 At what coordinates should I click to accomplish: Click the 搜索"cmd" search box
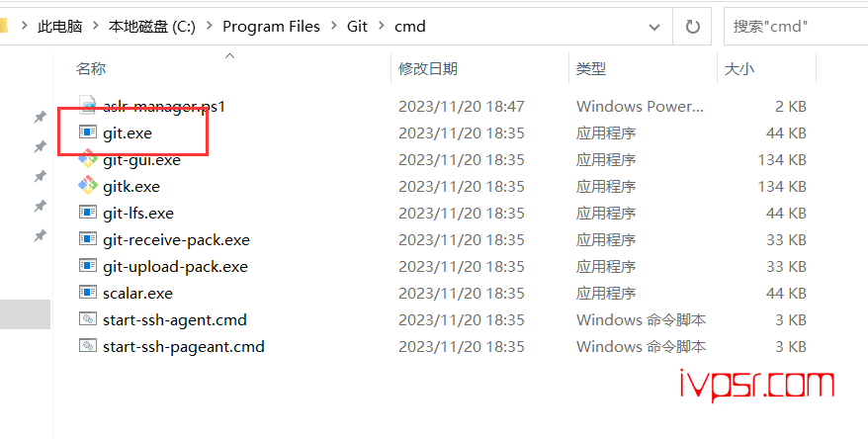(796, 26)
